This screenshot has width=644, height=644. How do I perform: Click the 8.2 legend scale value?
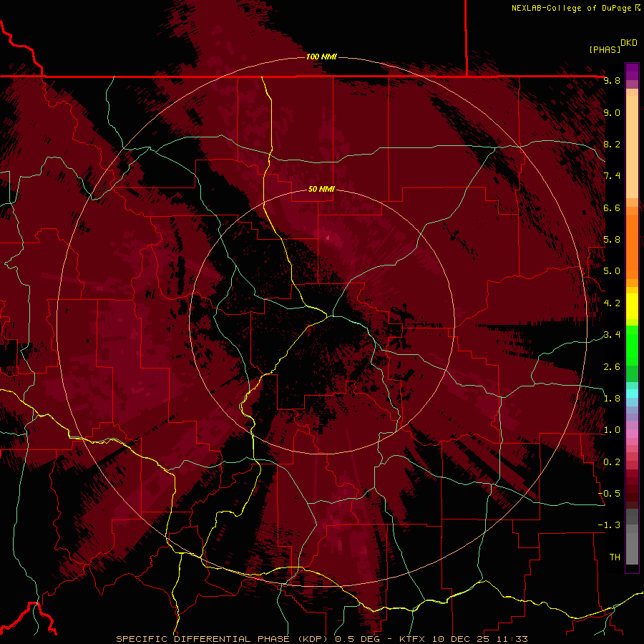click(x=612, y=144)
